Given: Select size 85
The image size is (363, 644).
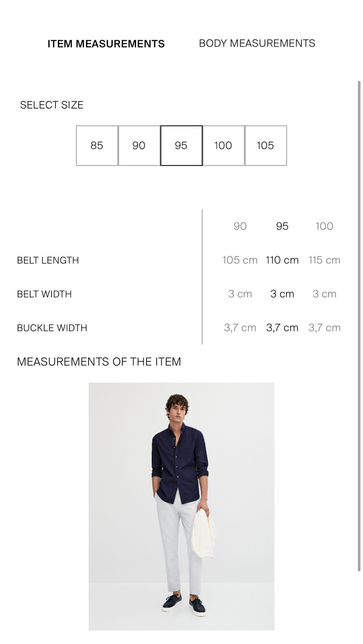Looking at the screenshot, I should click(97, 145).
